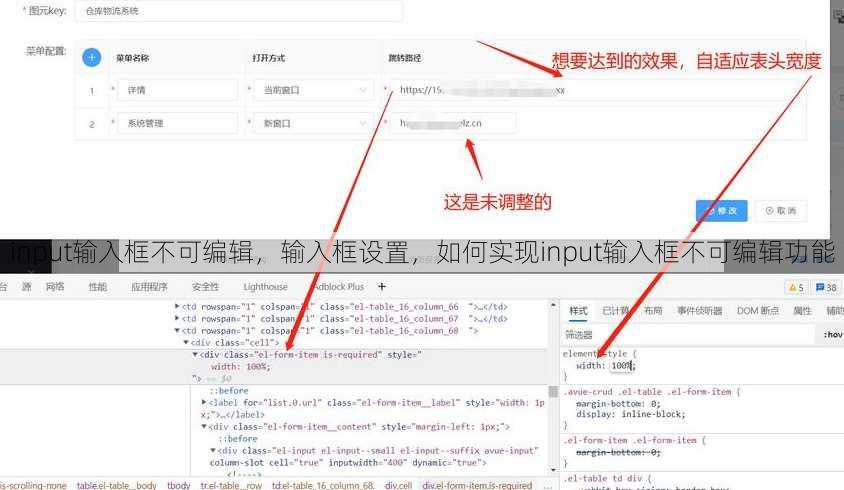Select the 事件侦听器 pane tab
Screen dimensions: 844x490
coord(699,311)
